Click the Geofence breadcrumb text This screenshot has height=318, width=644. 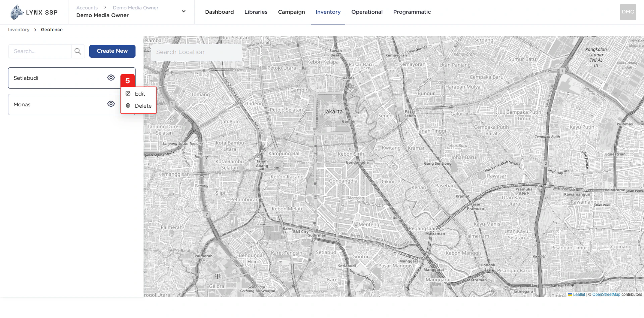(x=52, y=30)
